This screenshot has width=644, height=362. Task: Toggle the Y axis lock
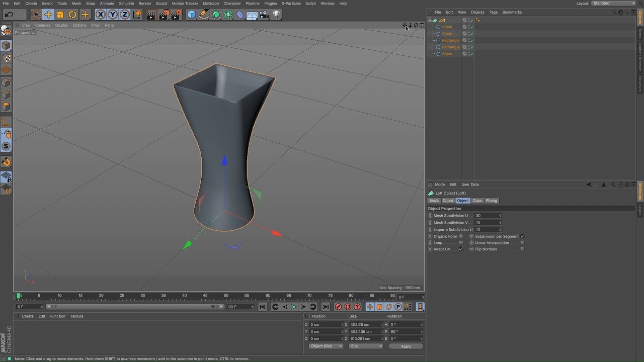(113, 15)
